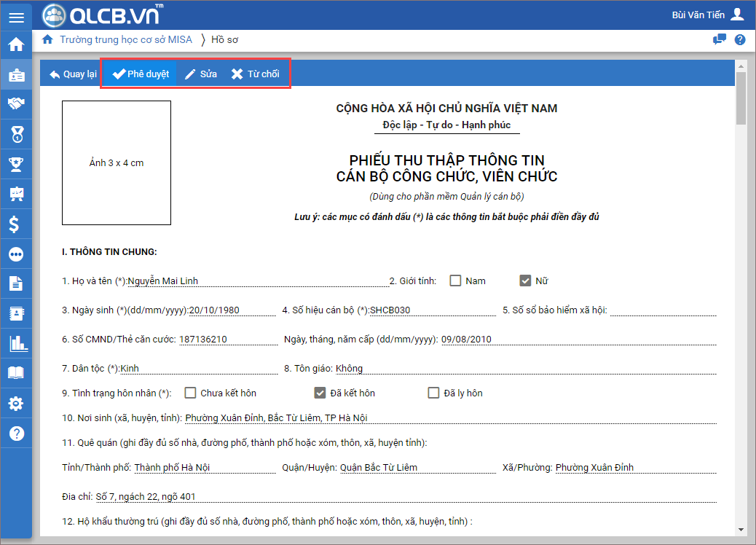Click the Từ chối reject button
The height and width of the screenshot is (545, 756).
[x=255, y=74]
